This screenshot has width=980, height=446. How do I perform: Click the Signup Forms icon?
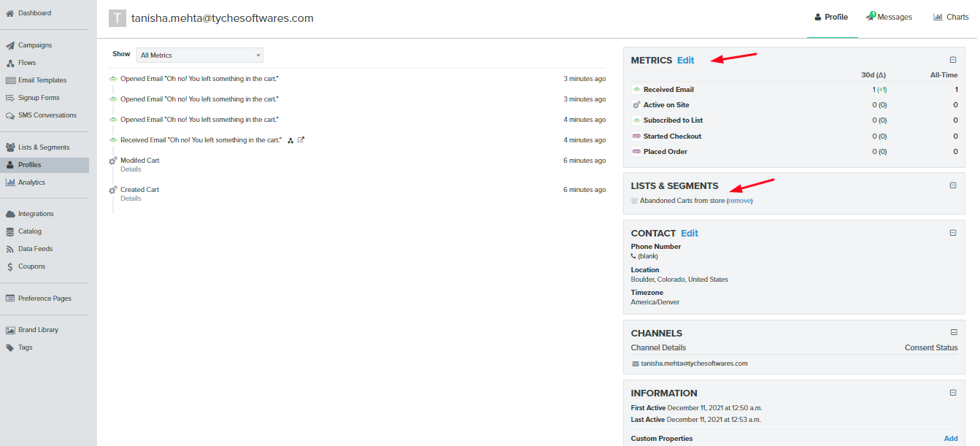click(x=10, y=98)
